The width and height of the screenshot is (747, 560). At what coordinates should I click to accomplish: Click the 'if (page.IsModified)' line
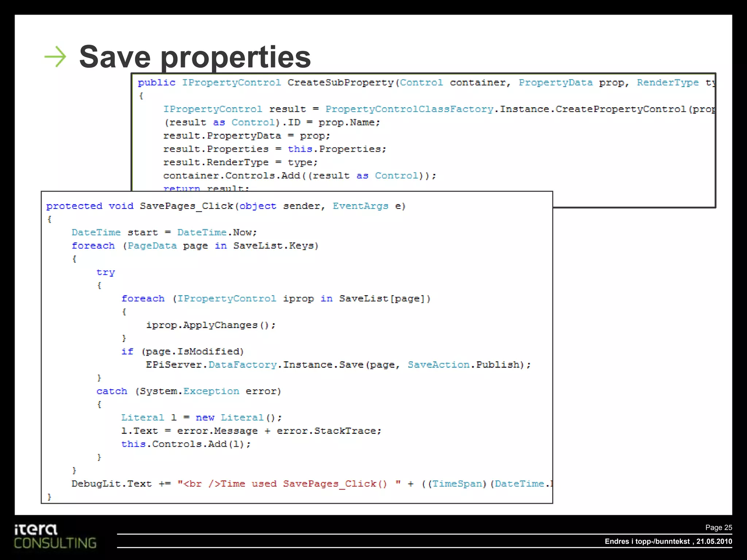click(182, 352)
